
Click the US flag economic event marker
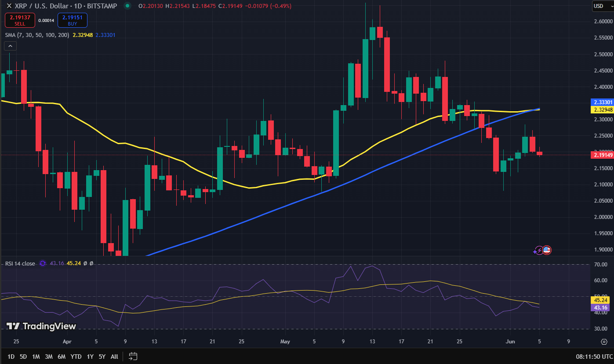click(546, 250)
